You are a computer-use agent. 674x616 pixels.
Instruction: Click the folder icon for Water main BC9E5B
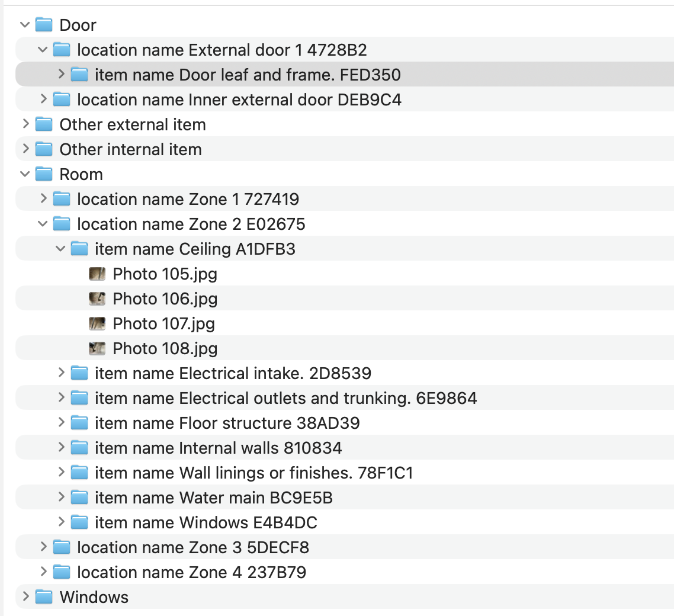[x=79, y=498]
